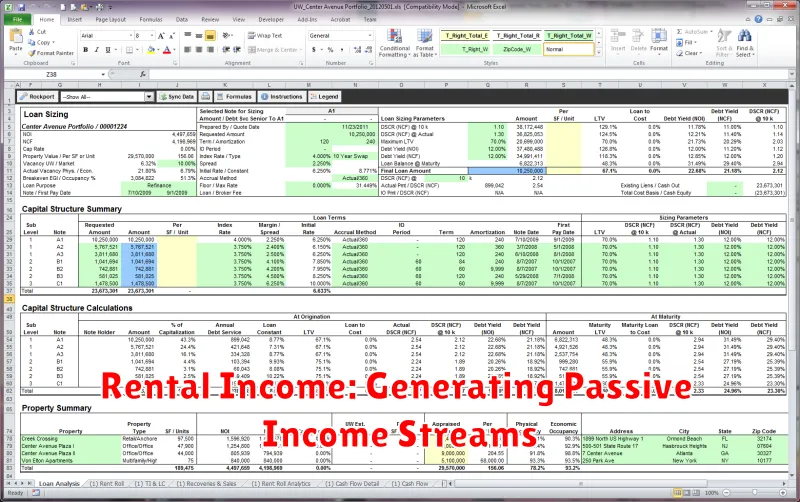This screenshot has width=800, height=502.
Task: Click the Sync Data button
Action: pyautogui.click(x=177, y=96)
